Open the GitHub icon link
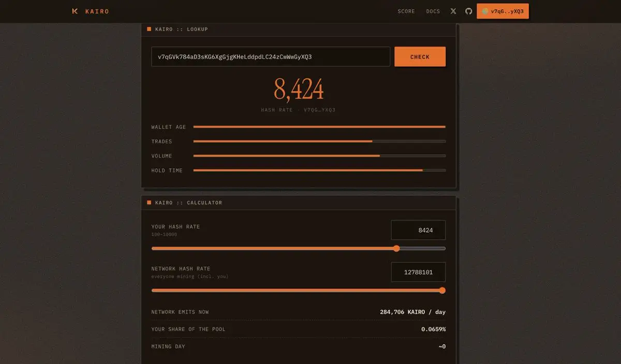The image size is (621, 364). (x=468, y=11)
